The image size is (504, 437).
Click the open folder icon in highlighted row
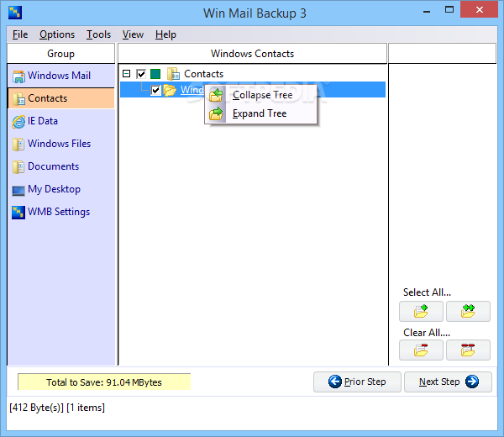tap(170, 91)
